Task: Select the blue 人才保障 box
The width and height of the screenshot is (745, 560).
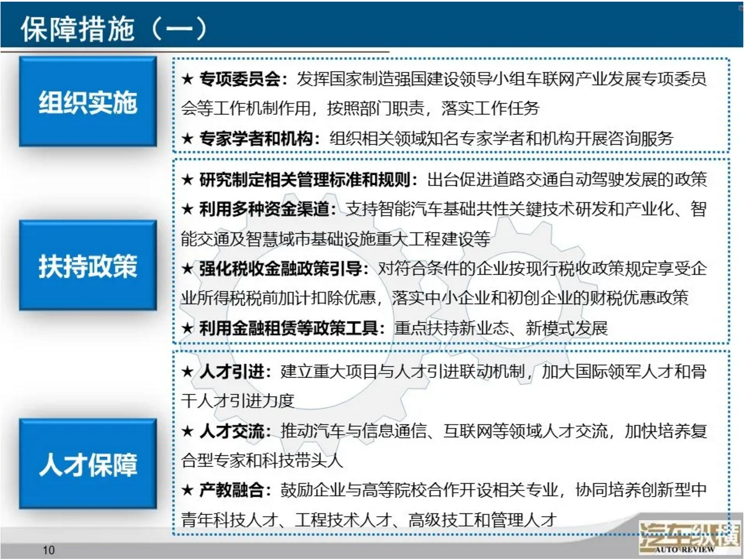Action: point(88,464)
